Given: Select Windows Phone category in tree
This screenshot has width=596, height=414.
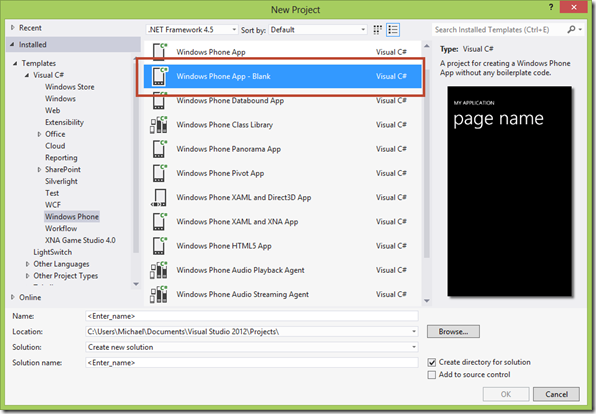Looking at the screenshot, I should tap(72, 217).
